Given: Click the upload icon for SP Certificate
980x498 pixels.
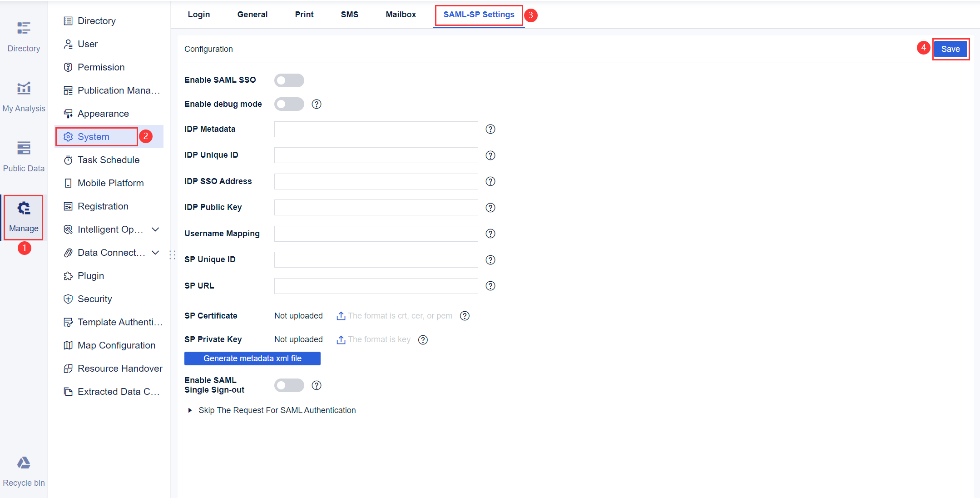Looking at the screenshot, I should click(x=341, y=315).
